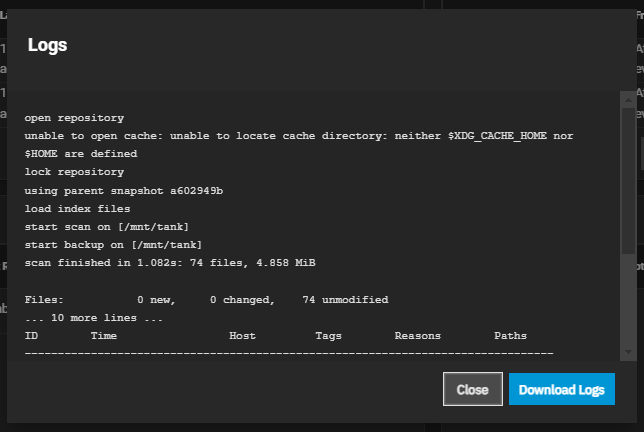Download the logs file
This screenshot has height=432, width=644.
tap(561, 389)
